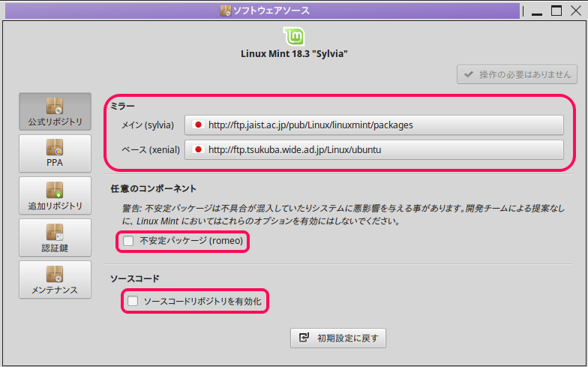Click the ベース (xenial) label

click(x=150, y=150)
